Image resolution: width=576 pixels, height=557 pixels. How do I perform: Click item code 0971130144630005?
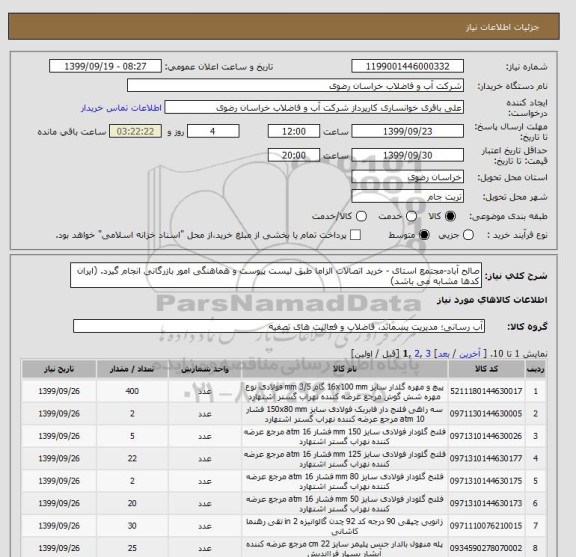[x=486, y=414]
